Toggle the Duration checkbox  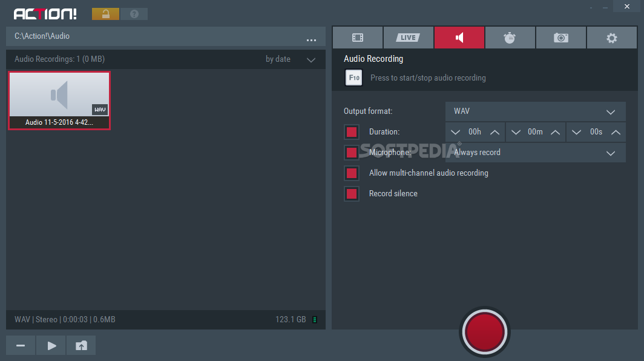tap(352, 132)
